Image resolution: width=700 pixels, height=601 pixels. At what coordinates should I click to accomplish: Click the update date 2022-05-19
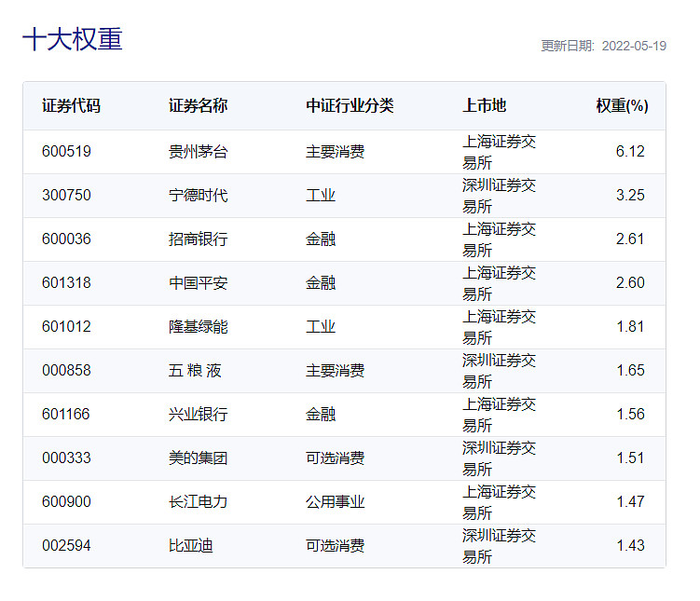click(x=634, y=46)
